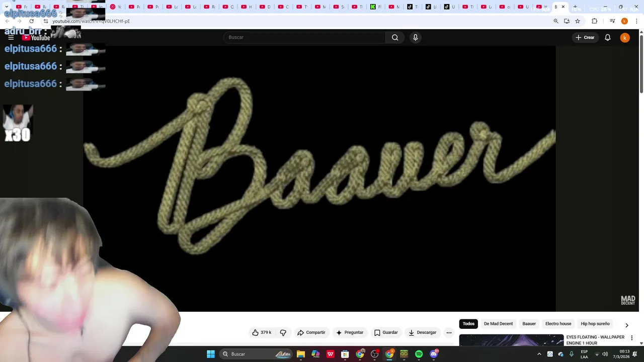The image size is (644, 362).
Task: Show hidden system tray icons chevron
Action: tap(539, 354)
